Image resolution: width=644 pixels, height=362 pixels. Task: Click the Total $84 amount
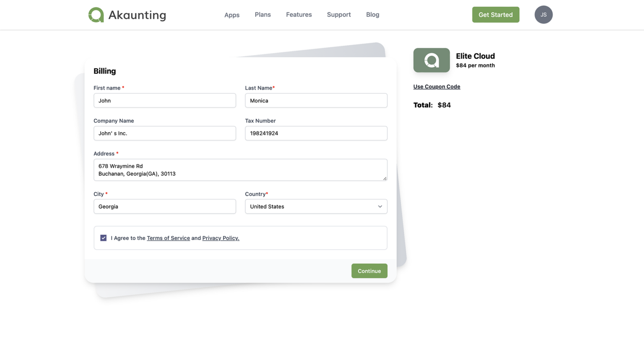[x=444, y=105]
